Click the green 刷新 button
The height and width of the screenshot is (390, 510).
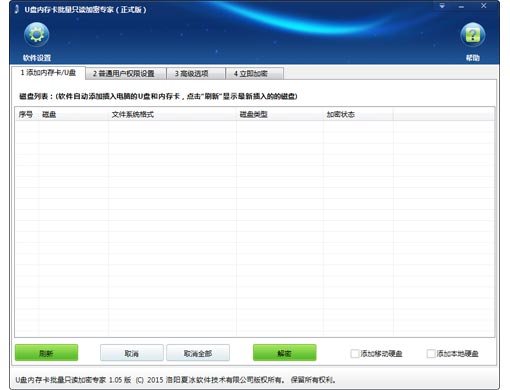[46, 353]
